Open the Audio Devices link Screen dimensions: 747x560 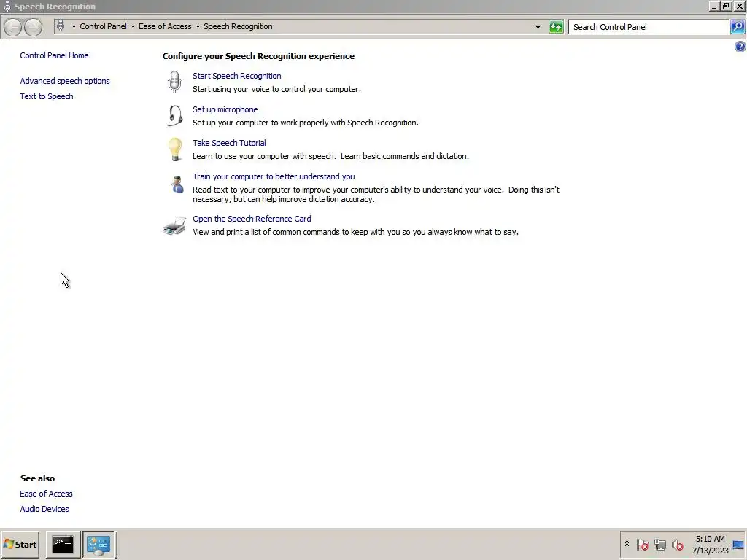(x=44, y=509)
